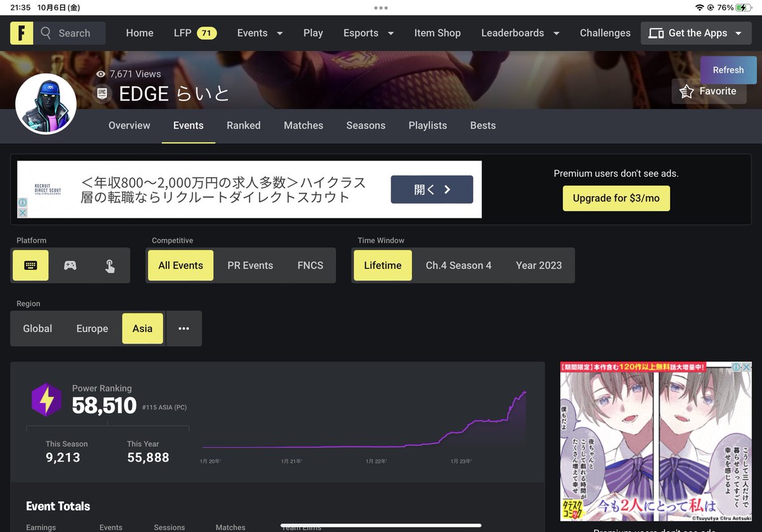
Task: Select Ch.4 Season 4 time window
Action: coord(458,265)
